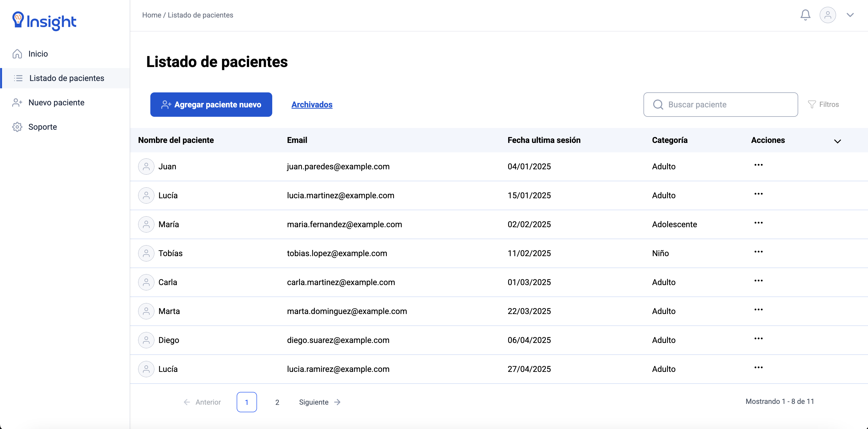Select page 2 in pagination

pyautogui.click(x=277, y=402)
